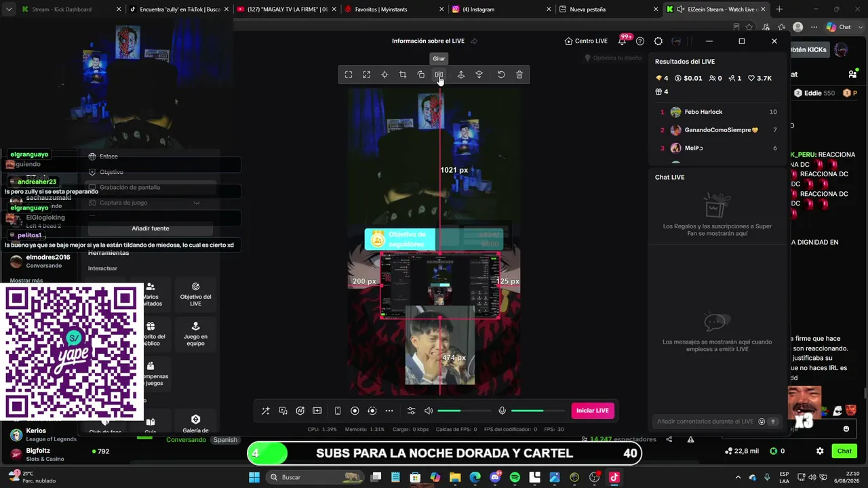
Task: Click the share arrow beside Información sobre el LIVE
Action: click(x=474, y=41)
